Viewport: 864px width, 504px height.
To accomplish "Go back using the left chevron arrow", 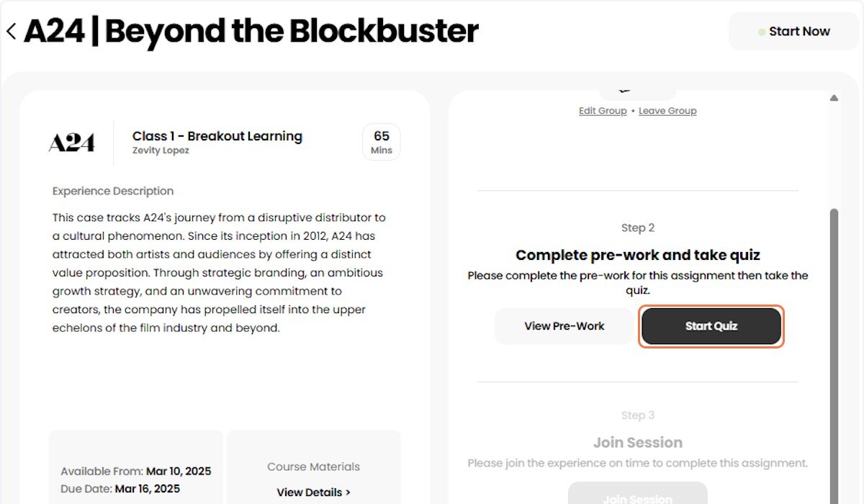I will tap(11, 32).
